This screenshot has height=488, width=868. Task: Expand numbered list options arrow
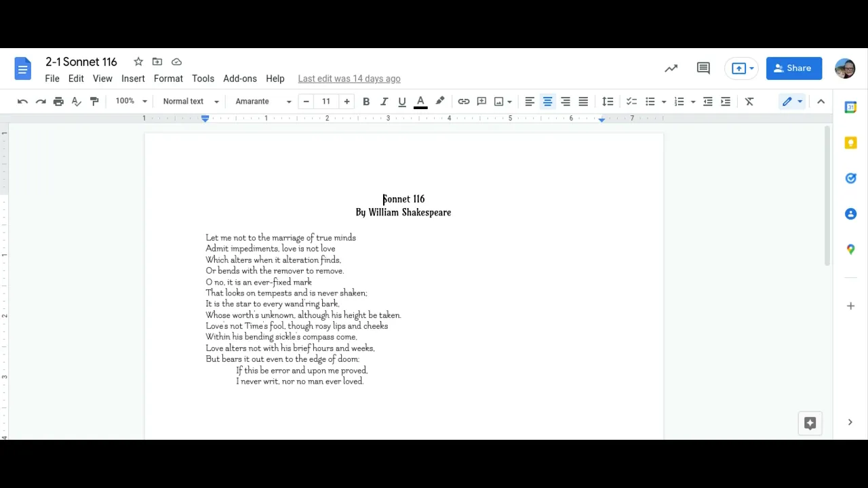tap(693, 102)
